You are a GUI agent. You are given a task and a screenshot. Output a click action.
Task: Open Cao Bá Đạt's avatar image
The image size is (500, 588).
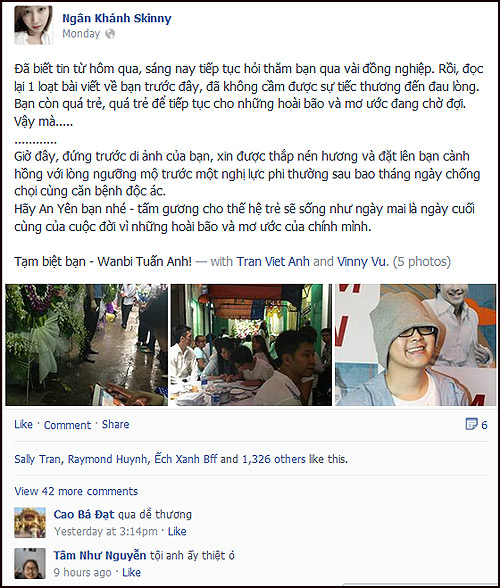30,523
